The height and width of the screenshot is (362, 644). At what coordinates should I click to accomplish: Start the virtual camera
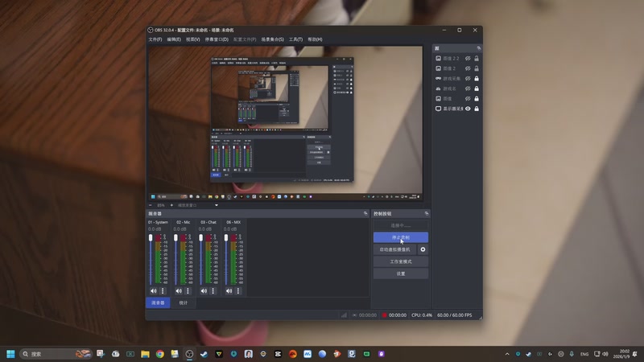(x=394, y=249)
